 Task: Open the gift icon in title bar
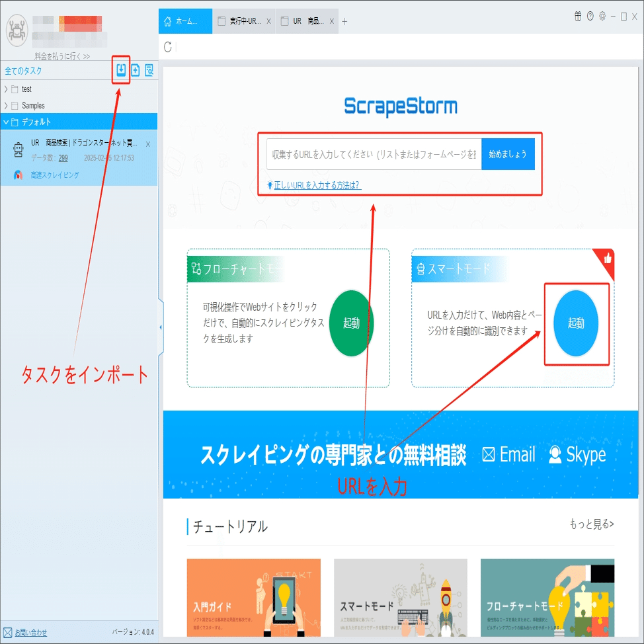point(578,16)
